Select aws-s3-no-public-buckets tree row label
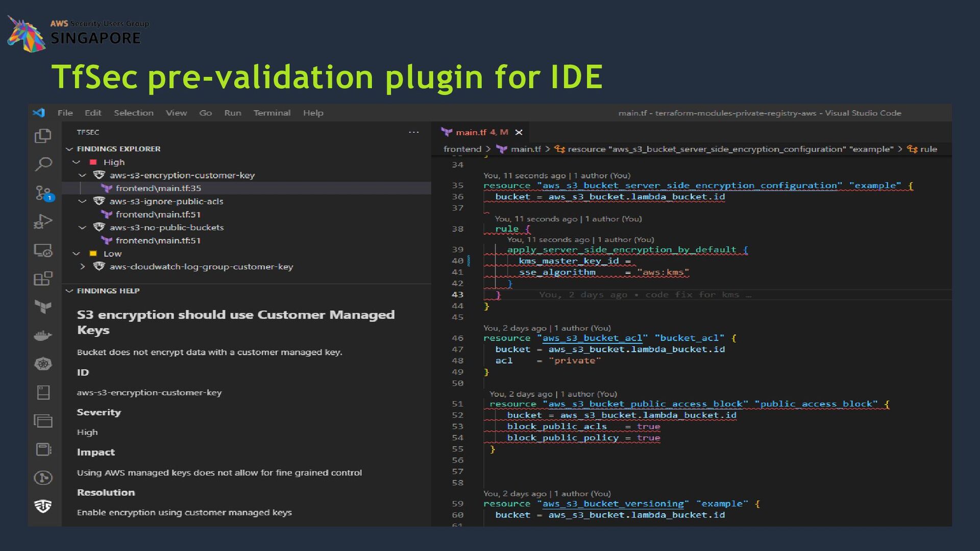The height and width of the screenshot is (551, 980). (x=167, y=228)
